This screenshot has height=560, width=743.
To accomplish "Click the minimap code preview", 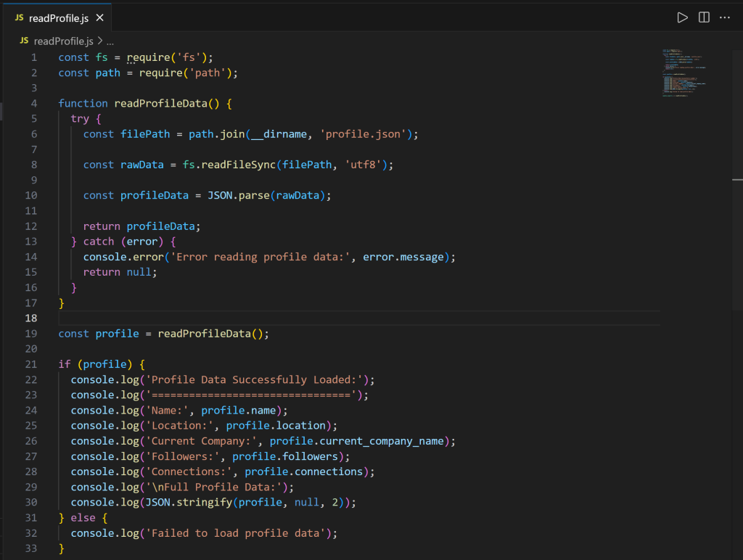I will (681, 73).
